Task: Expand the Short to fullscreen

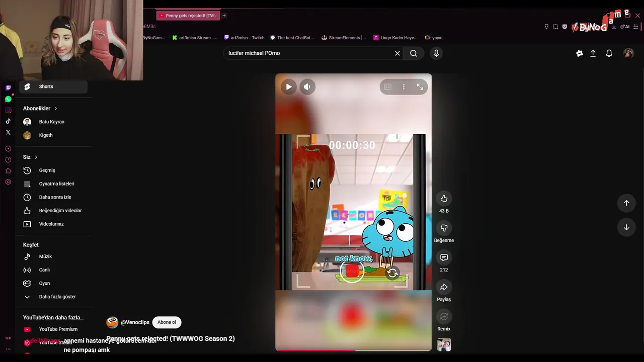Action: click(x=420, y=86)
